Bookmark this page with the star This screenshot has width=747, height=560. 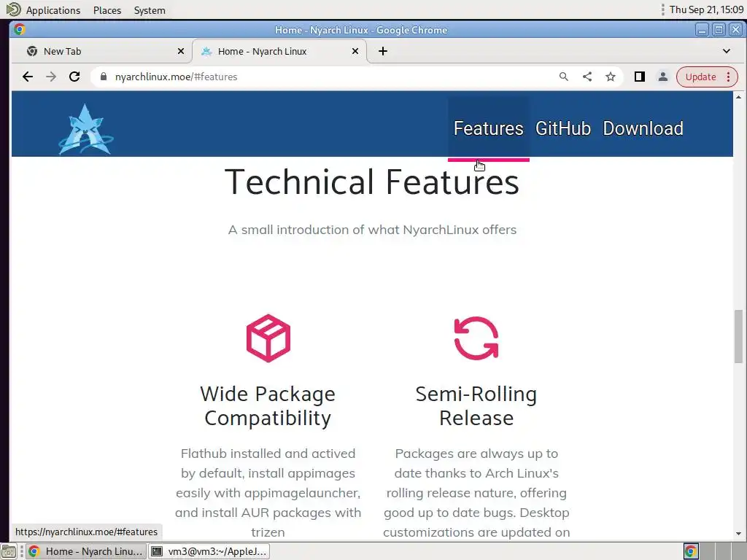[611, 77]
